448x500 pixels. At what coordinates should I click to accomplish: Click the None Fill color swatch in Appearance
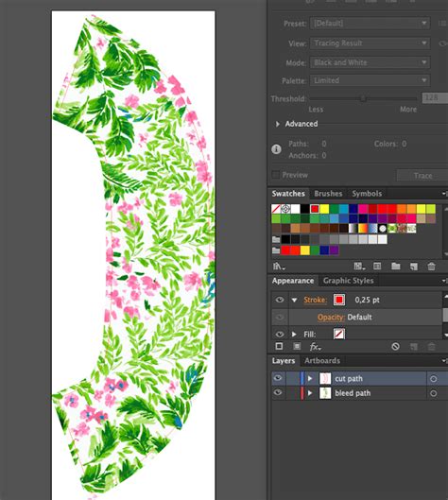(339, 334)
